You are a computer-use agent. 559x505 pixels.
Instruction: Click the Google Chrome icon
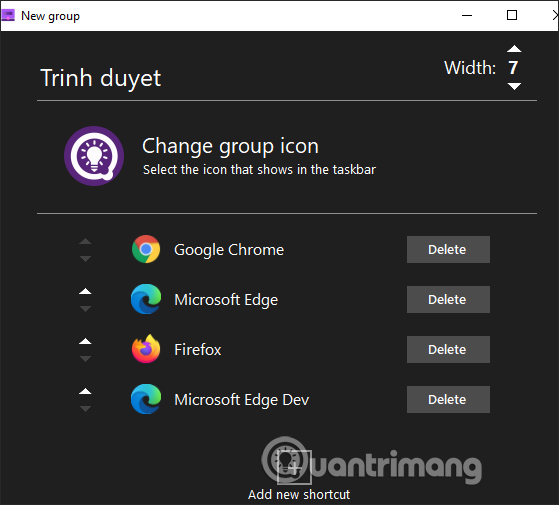[146, 249]
